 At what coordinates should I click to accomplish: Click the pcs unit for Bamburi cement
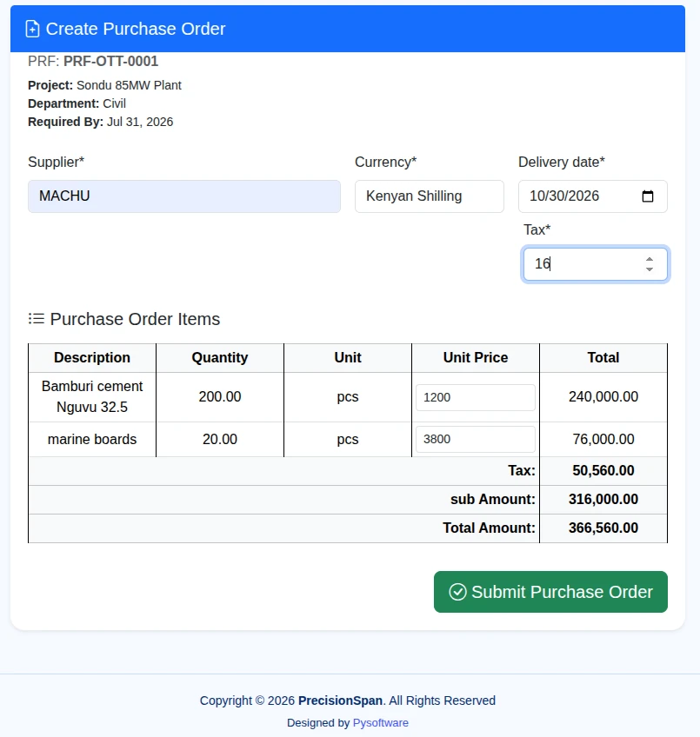[x=348, y=396]
